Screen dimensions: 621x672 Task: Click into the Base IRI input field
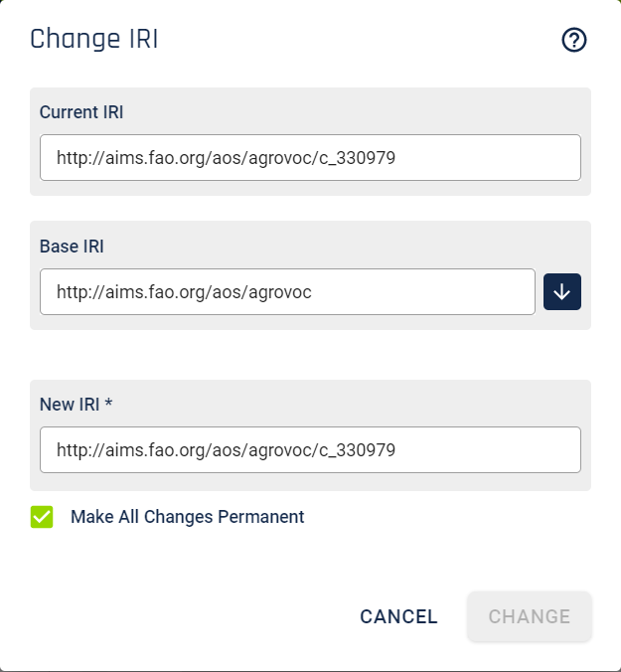pos(287,292)
